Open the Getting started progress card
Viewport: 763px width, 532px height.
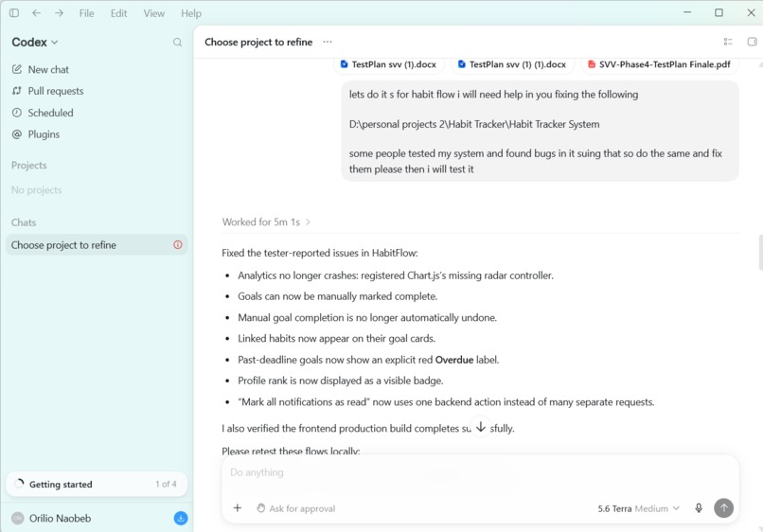click(97, 485)
